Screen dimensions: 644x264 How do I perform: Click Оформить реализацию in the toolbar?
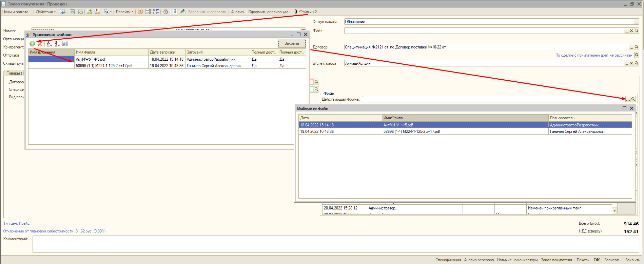point(268,12)
